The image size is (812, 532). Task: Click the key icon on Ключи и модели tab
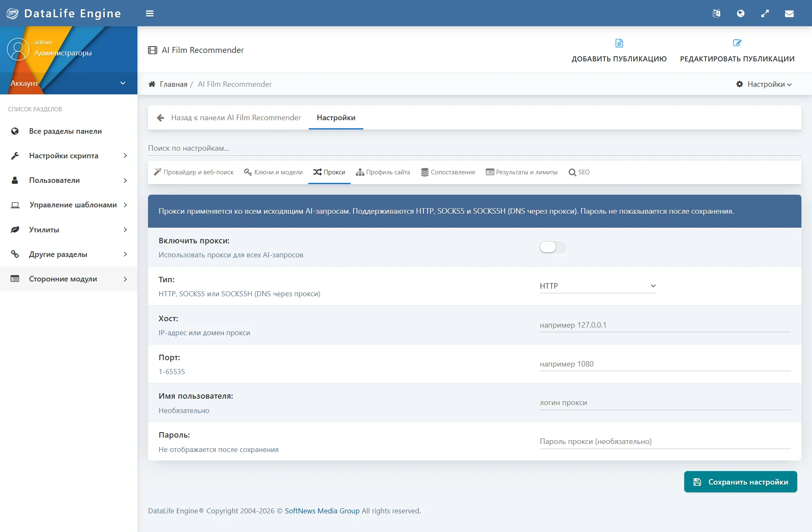coord(248,172)
